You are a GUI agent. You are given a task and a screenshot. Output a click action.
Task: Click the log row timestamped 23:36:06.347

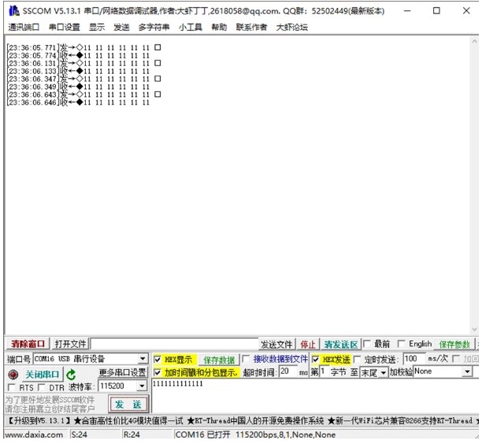click(x=83, y=79)
